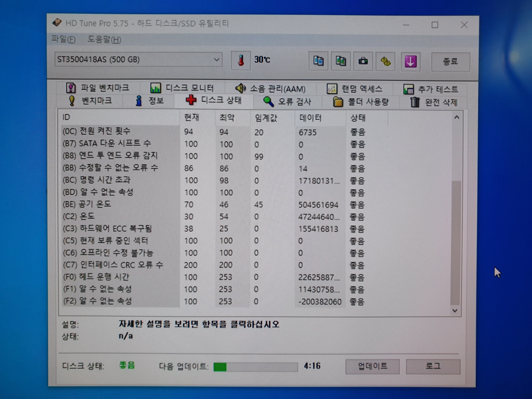This screenshot has width=532, height=399.
Task: Click the 디스크 모니터 chart icon
Action: pyautogui.click(x=156, y=88)
